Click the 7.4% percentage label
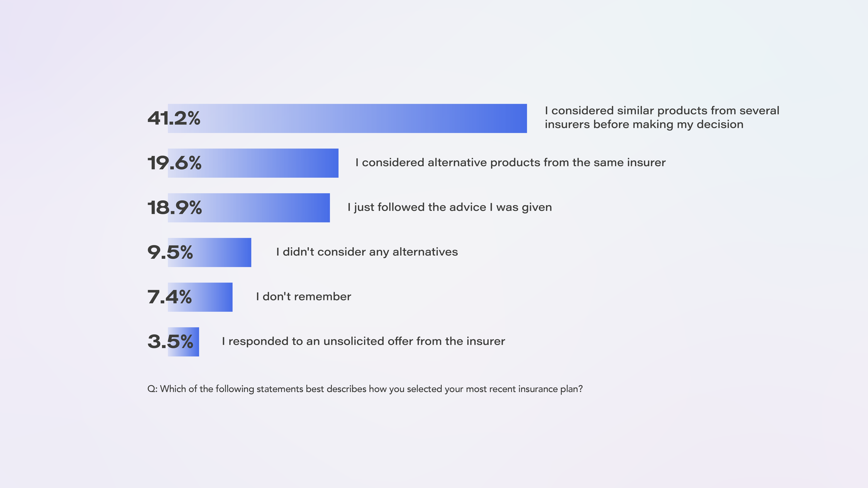The image size is (868, 488). pos(169,297)
